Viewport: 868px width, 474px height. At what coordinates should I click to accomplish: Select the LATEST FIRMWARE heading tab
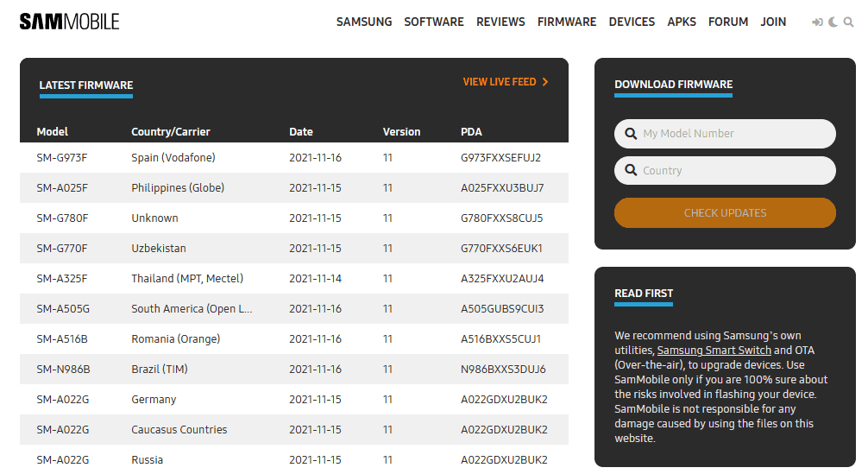85,85
